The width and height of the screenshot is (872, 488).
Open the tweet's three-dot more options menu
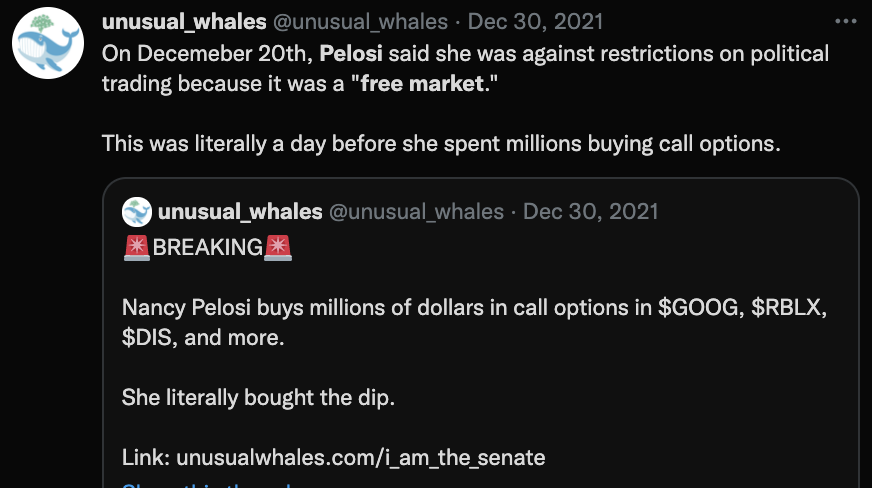point(847,23)
